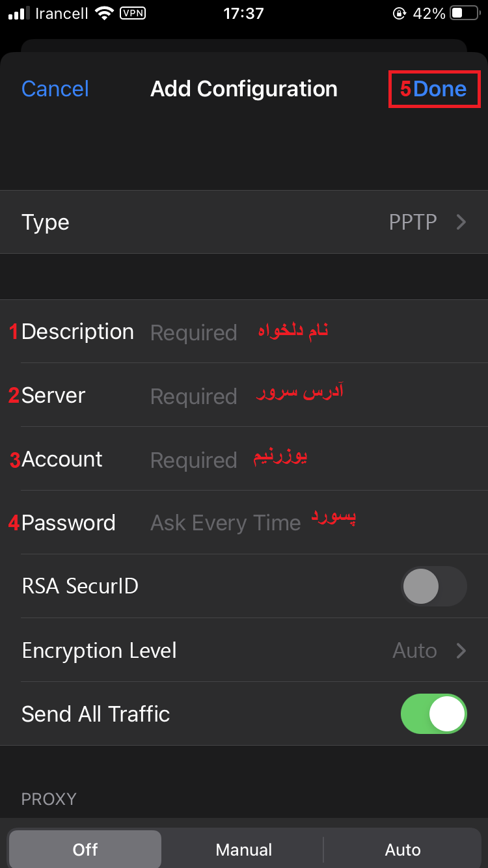Select the Off proxy tab
Viewport: 488px width, 868px height.
tap(85, 850)
